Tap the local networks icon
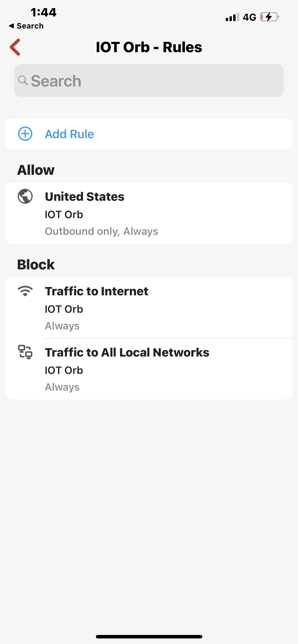Image resolution: width=298 pixels, height=644 pixels. [25, 352]
